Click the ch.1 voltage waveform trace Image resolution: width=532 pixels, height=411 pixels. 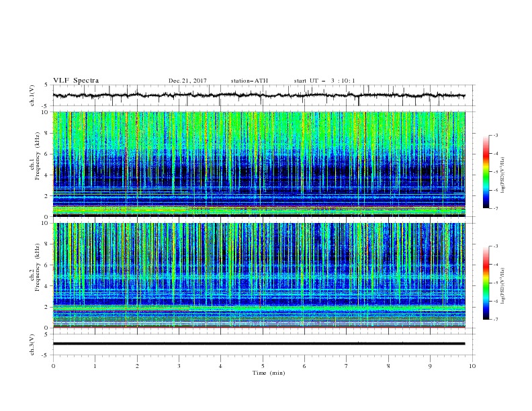[x=259, y=95]
